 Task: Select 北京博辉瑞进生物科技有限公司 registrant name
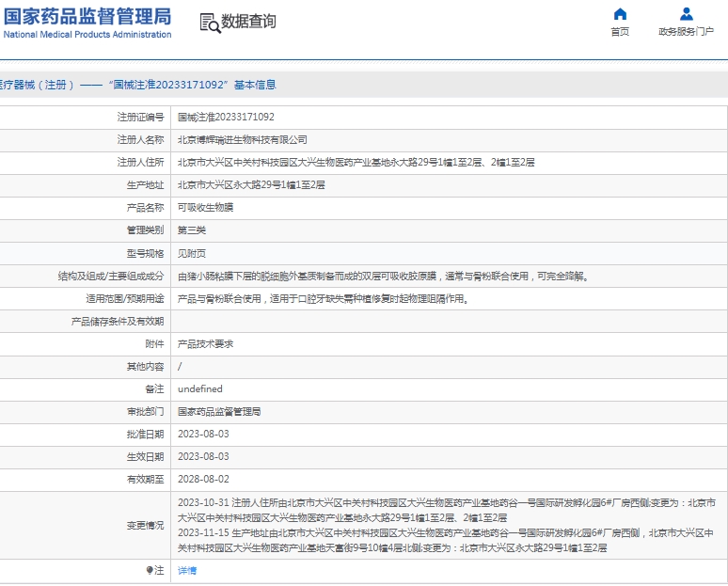pyautogui.click(x=243, y=140)
